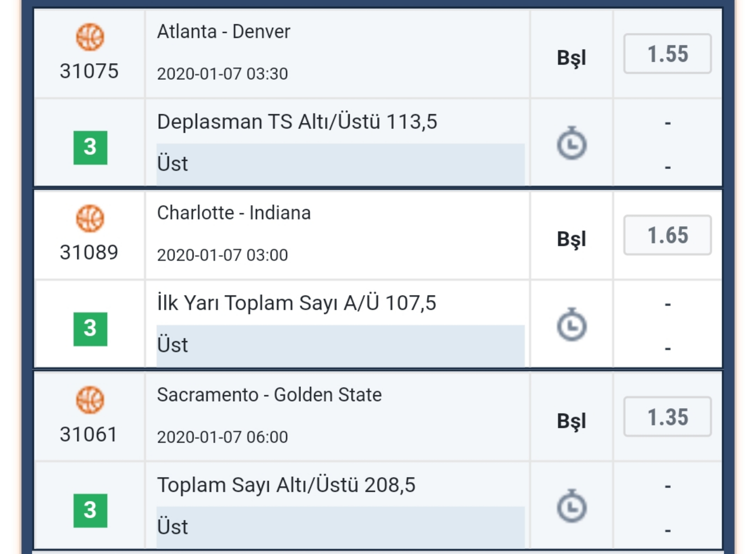Screen dimensions: 756x554
Task: Click the green 3 badge under Charlotte - Indiana
Action: point(90,329)
